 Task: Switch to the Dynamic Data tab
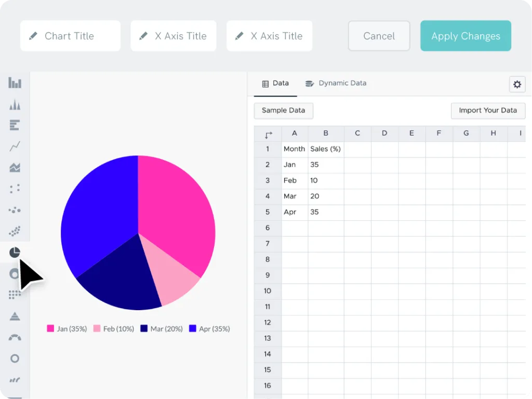pyautogui.click(x=336, y=83)
